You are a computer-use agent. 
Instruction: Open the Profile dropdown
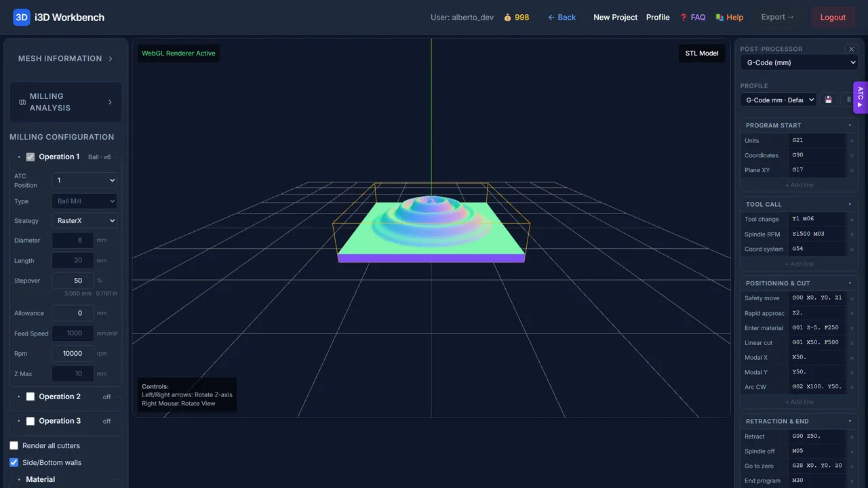coord(778,100)
